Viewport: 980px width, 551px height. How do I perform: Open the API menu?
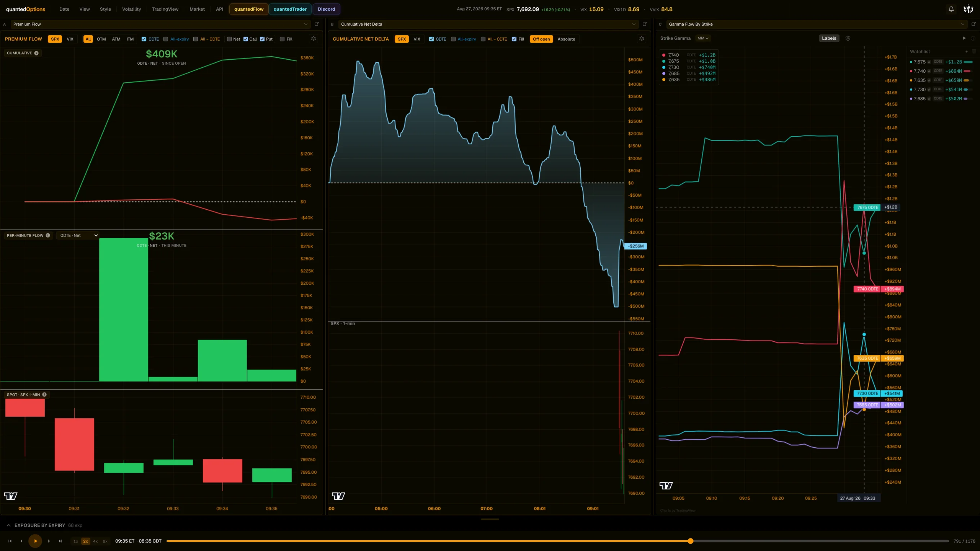click(x=219, y=9)
